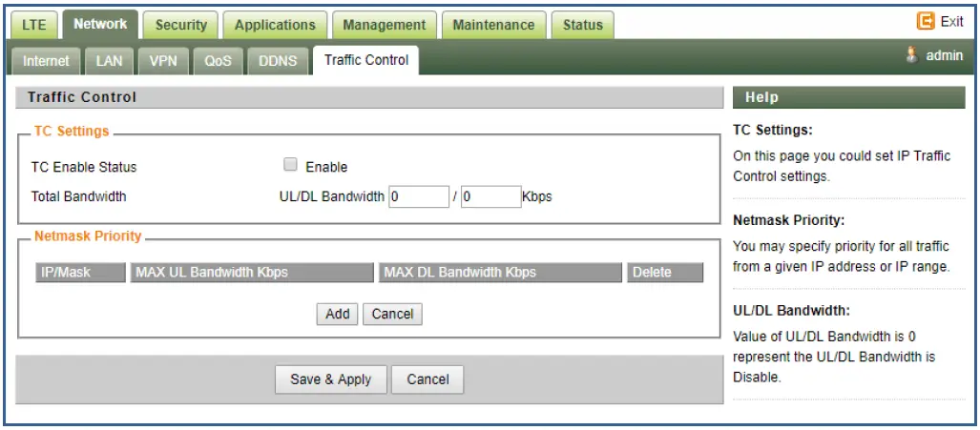Go to the QoS sub-tab

click(x=218, y=61)
